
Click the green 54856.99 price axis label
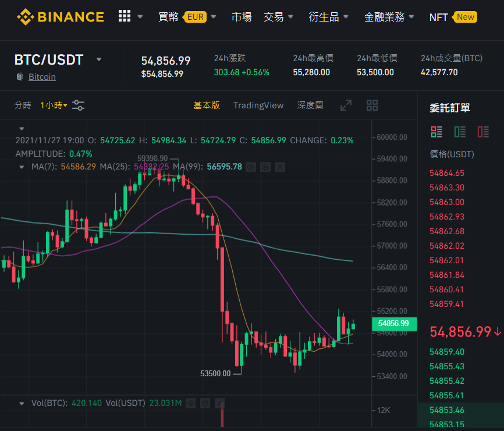(395, 324)
